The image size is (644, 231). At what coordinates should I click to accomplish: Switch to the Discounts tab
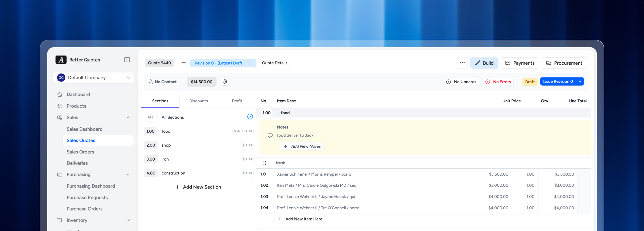(x=198, y=101)
